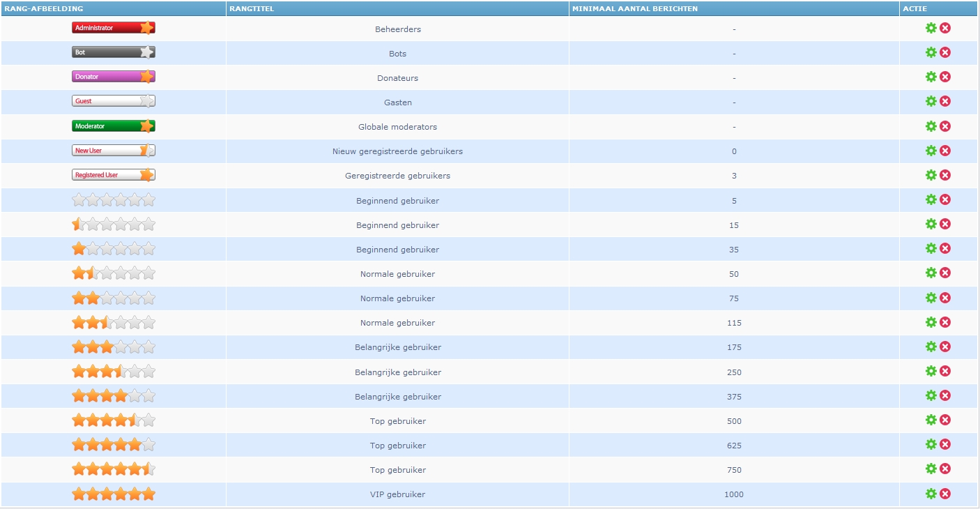
Task: Remove the rank requiring 115 posts
Action: click(x=945, y=322)
